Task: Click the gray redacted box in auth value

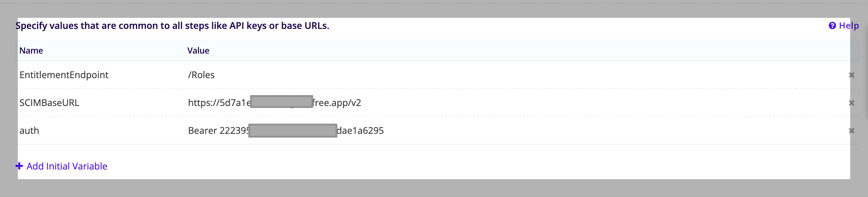Action: (x=293, y=131)
